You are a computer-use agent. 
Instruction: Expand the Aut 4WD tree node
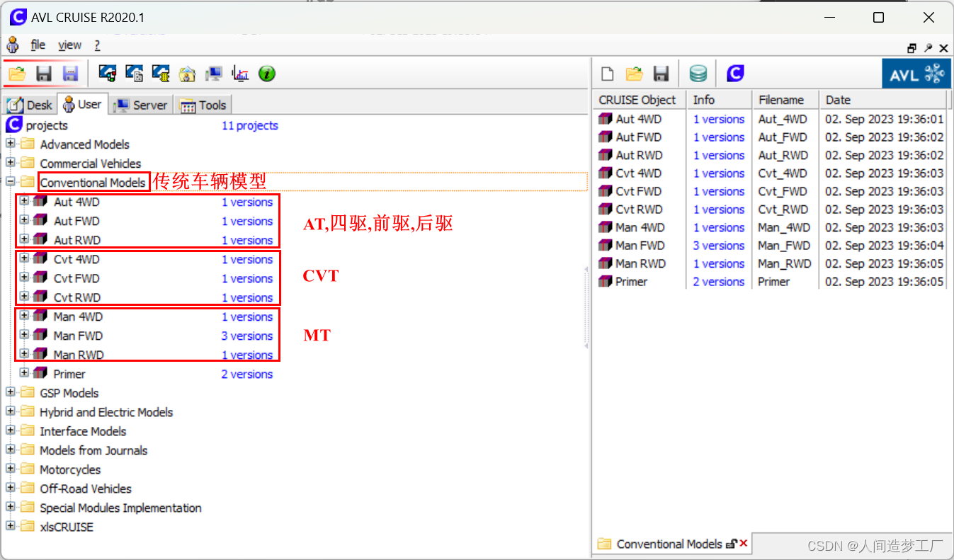24,201
